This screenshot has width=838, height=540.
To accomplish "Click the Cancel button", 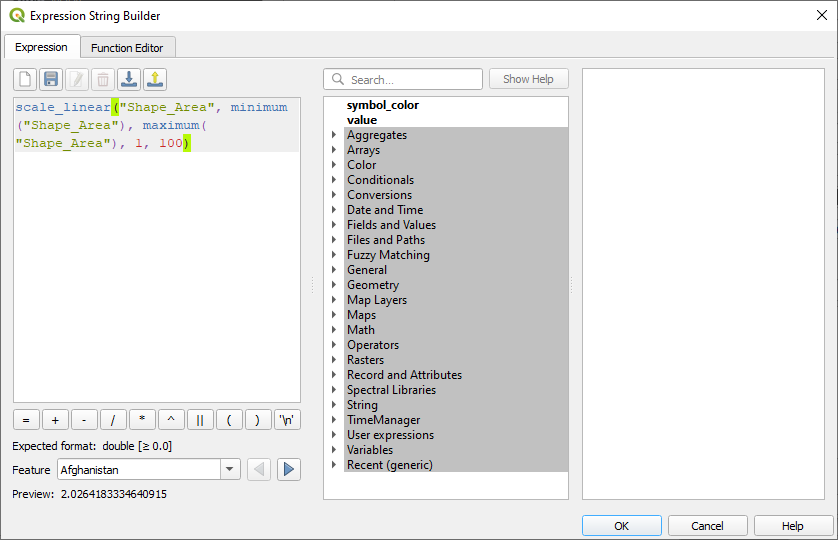I will tap(708, 526).
